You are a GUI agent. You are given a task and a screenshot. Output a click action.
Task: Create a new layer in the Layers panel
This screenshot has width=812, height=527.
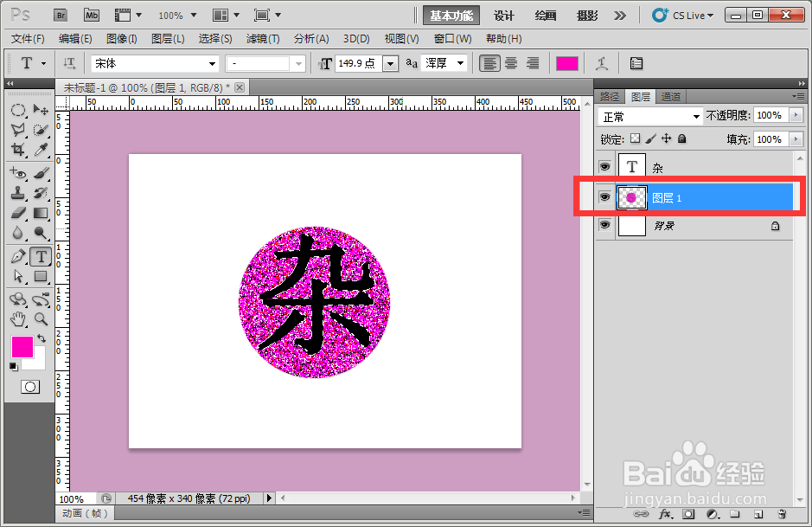point(758,515)
